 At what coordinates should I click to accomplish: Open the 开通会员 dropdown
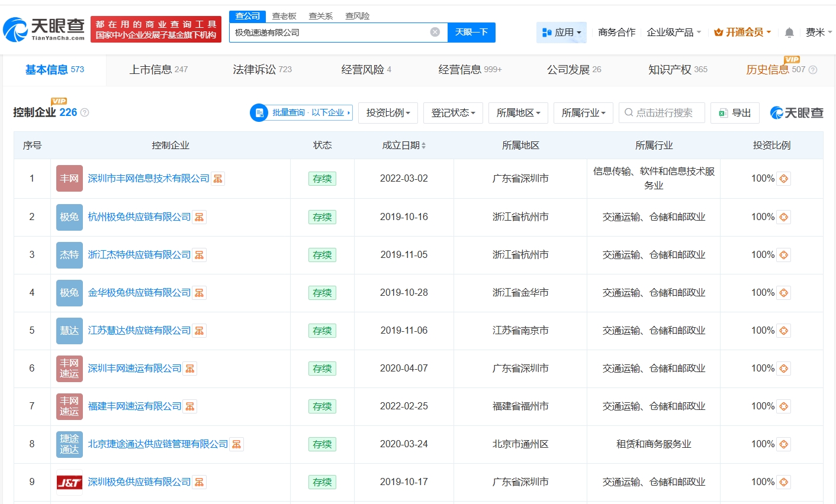click(x=742, y=33)
